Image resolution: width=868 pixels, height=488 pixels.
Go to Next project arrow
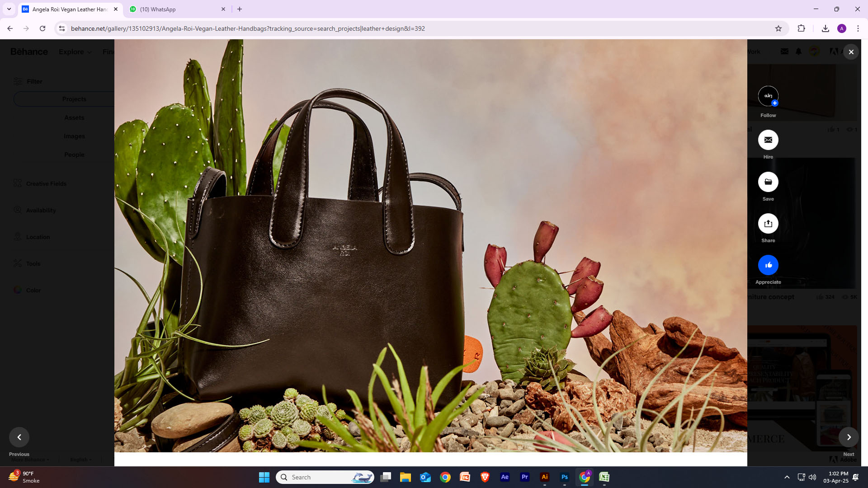(x=849, y=437)
